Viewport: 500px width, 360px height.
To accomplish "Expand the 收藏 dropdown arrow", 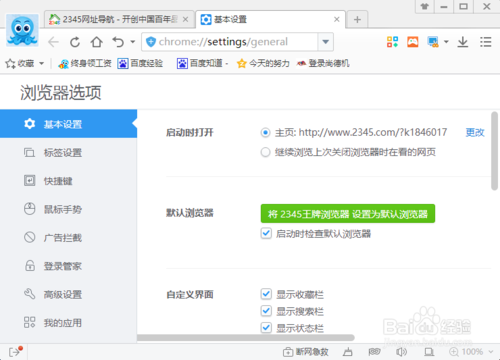I will 41,63.
